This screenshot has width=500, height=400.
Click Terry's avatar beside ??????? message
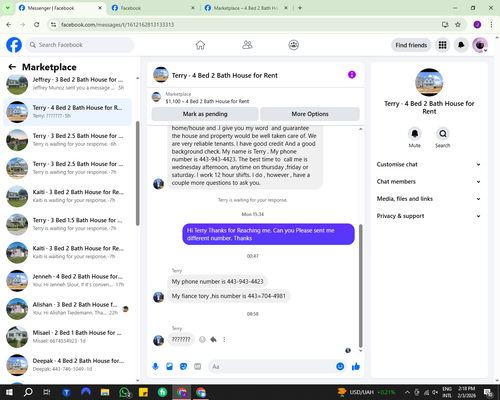coord(158,340)
